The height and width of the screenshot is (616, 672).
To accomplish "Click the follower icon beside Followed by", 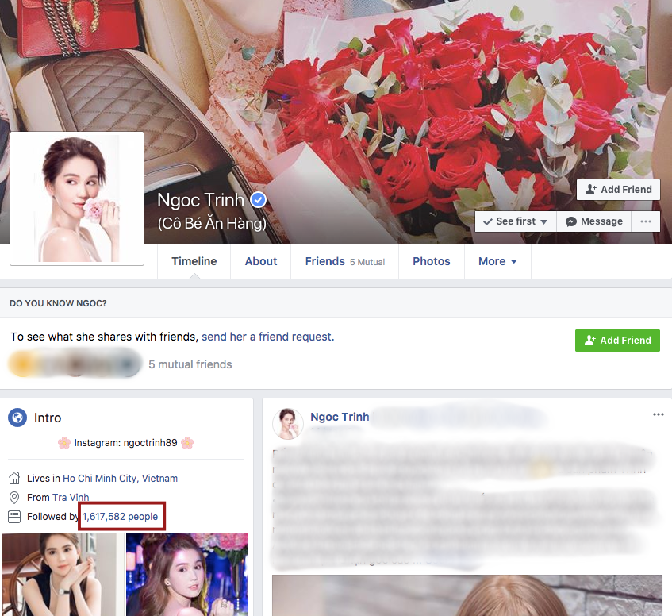I will pyautogui.click(x=14, y=517).
